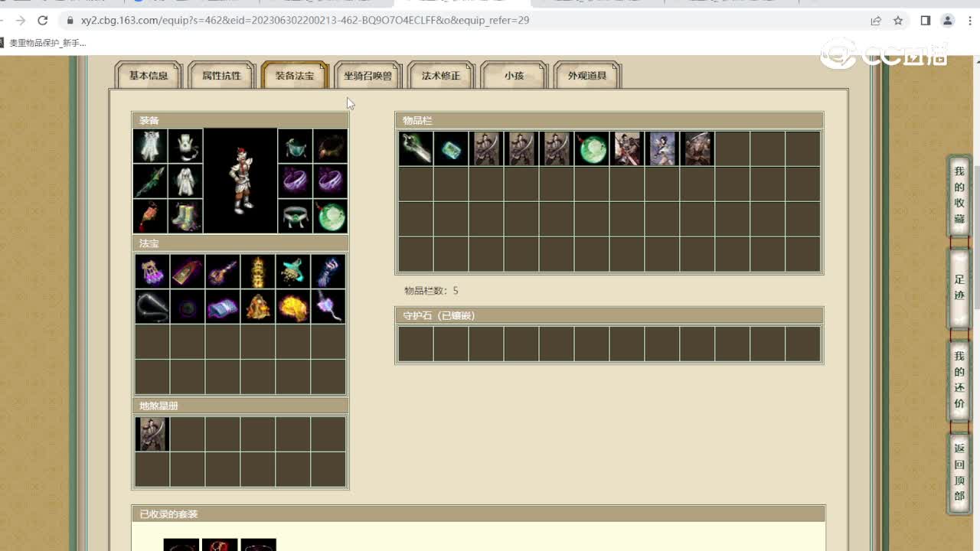Viewport: 980px width, 551px height.
Task: Switch to the 基本信息 tab
Action: point(149,76)
